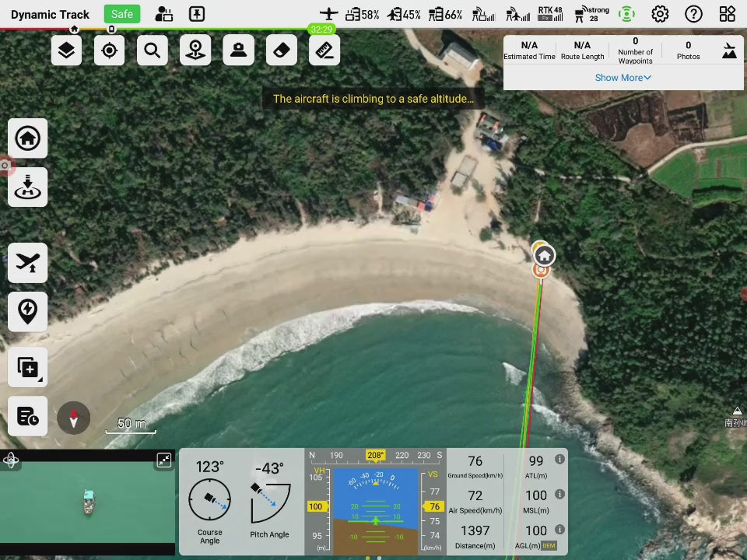
Task: Toggle the DEM badge beside AGL
Action: coord(549,546)
